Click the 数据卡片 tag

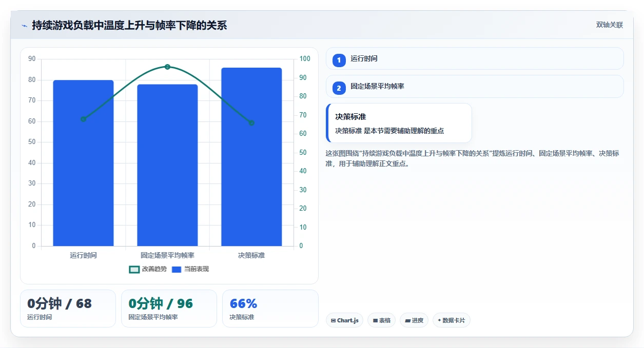[452, 320]
